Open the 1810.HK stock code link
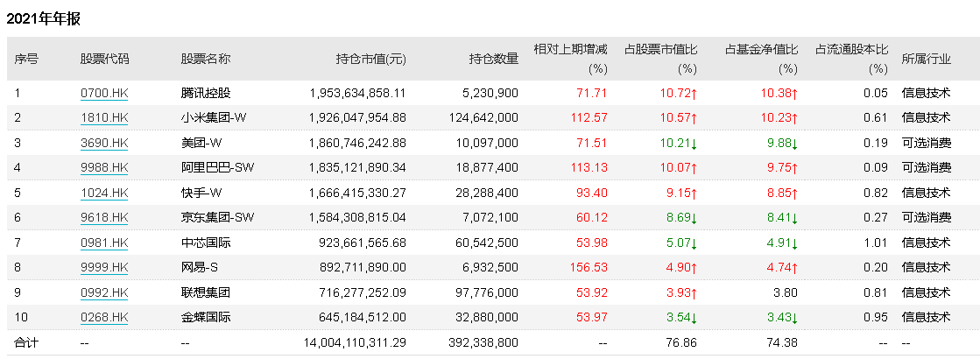980x359 pixels. pyautogui.click(x=104, y=117)
